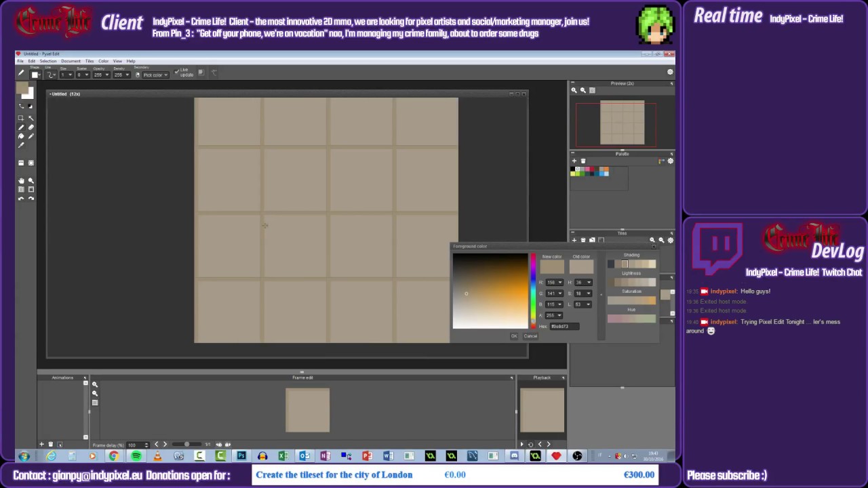Open the Color menu

[103, 61]
